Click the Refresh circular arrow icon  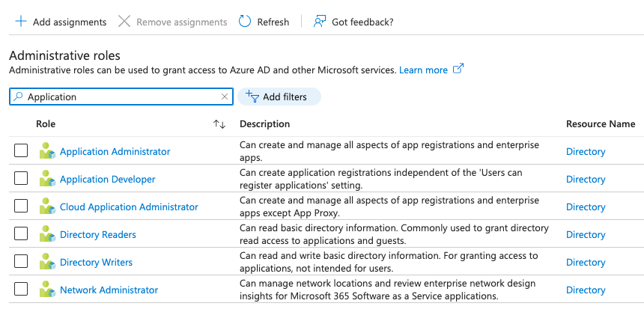pos(245,22)
